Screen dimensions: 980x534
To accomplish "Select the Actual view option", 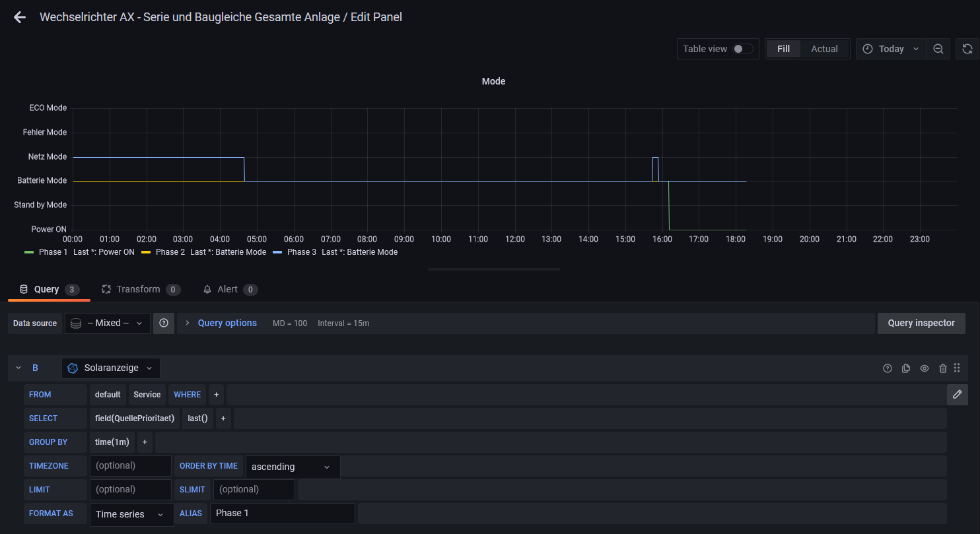I will (x=824, y=49).
